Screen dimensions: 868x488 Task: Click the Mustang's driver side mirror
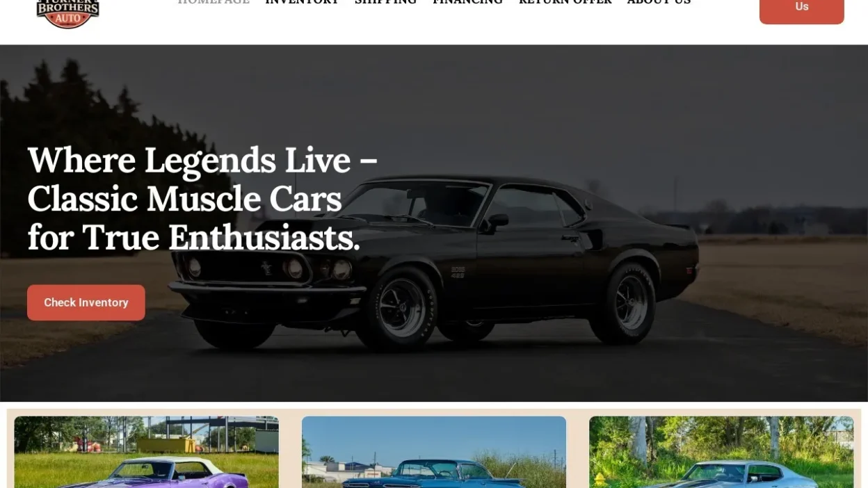click(x=497, y=221)
